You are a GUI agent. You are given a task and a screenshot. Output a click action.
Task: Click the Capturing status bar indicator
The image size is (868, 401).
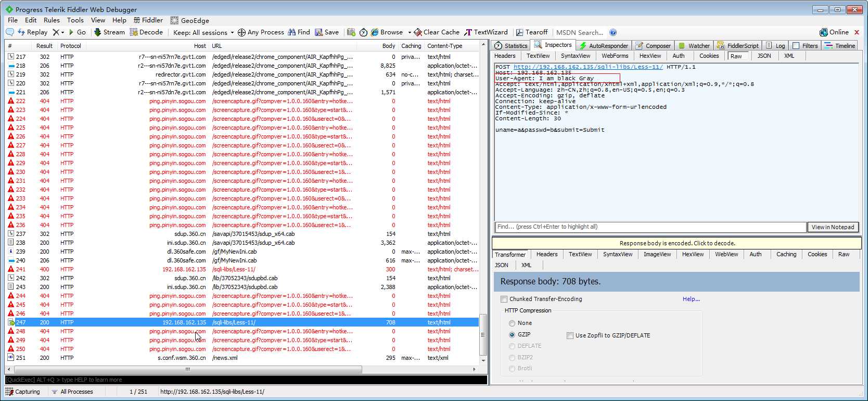point(23,392)
